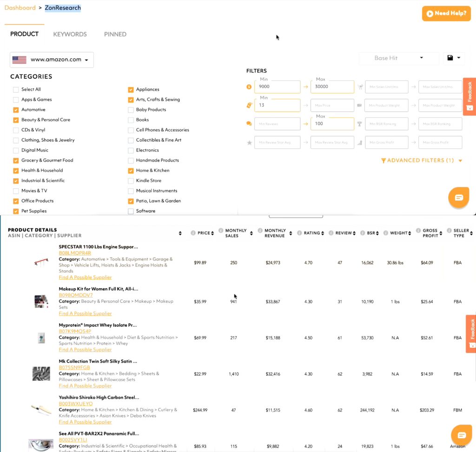Viewport: 476px width, 452px height.
Task: Open the www.amazon.com marketplace dropdown
Action: tap(52, 60)
